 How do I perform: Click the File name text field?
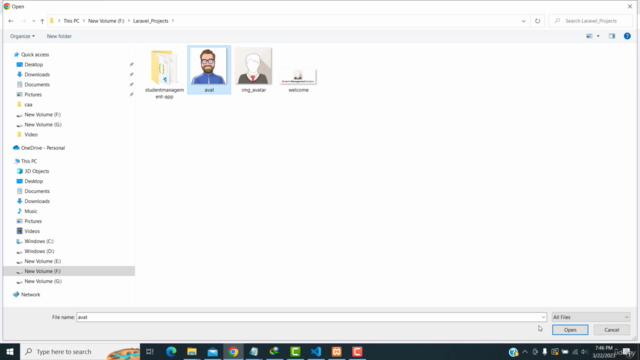(x=308, y=317)
